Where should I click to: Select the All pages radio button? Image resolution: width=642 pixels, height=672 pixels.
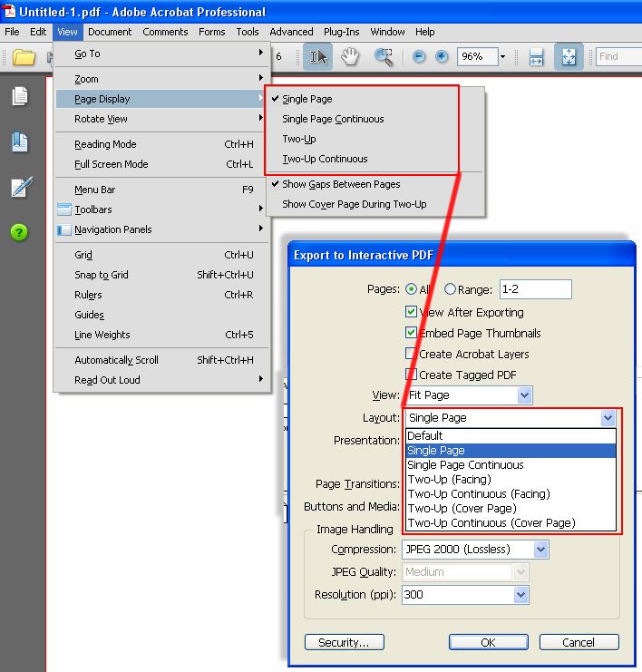tap(411, 289)
